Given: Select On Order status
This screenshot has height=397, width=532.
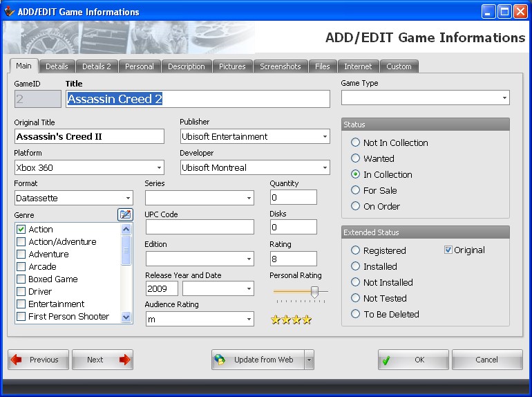Looking at the screenshot, I should tap(355, 206).
